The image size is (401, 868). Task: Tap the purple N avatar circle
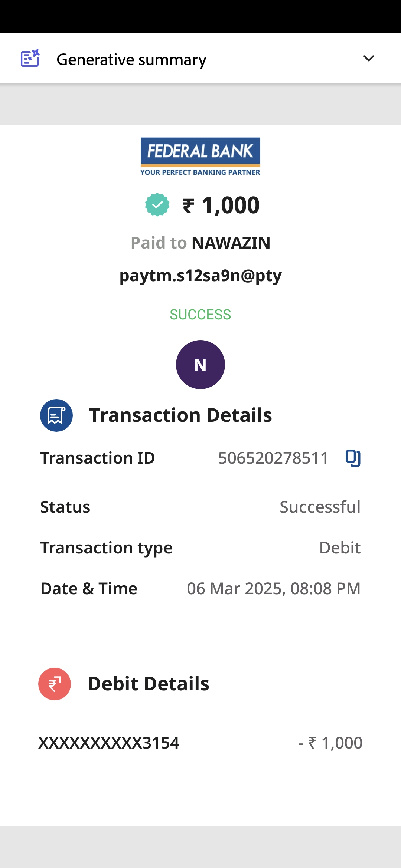coord(200,365)
